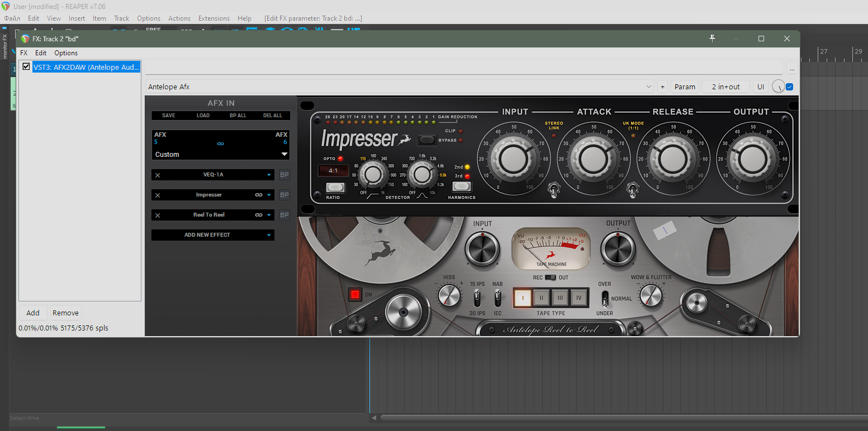868x431 pixels.
Task: Remove the Impresser effect with its X
Action: click(158, 195)
